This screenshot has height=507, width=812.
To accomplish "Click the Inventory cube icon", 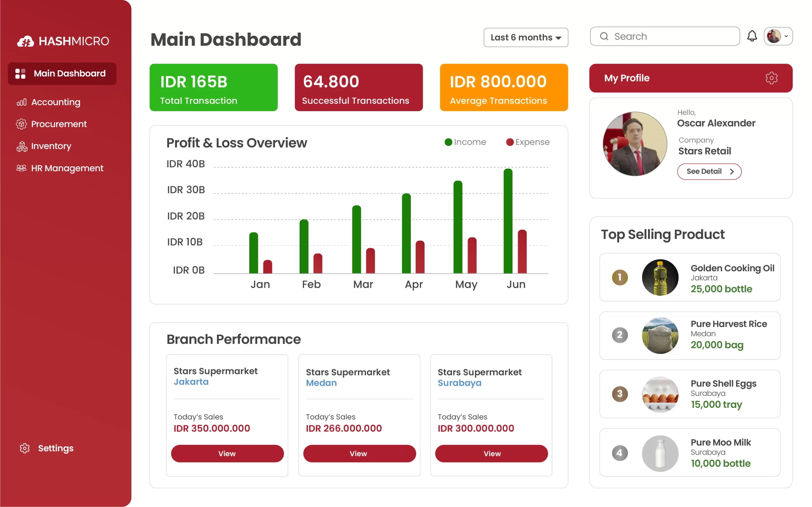I will (22, 146).
